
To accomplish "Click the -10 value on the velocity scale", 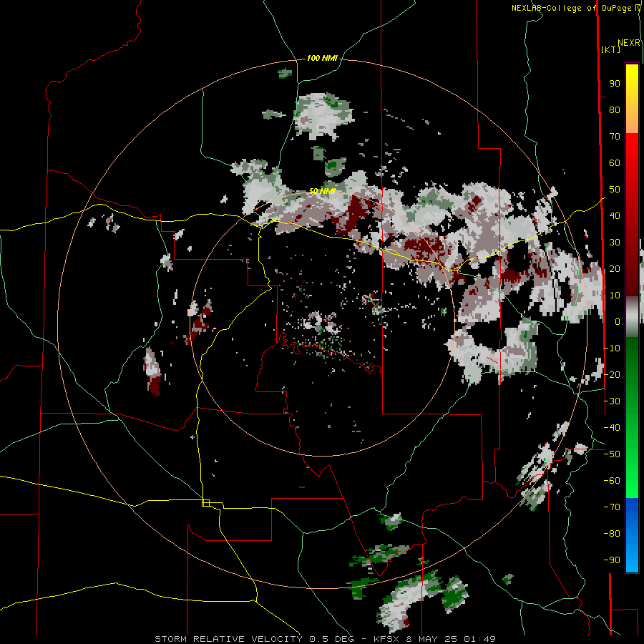I will click(x=612, y=348).
